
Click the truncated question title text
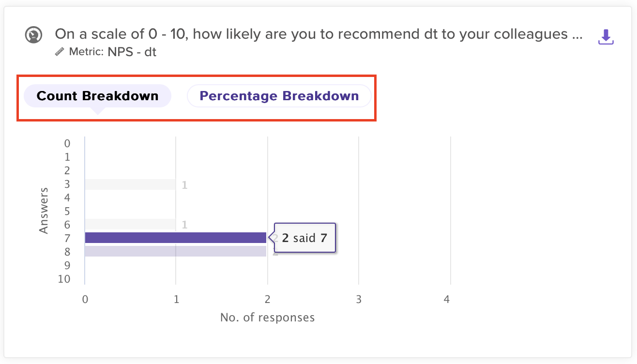318,34
